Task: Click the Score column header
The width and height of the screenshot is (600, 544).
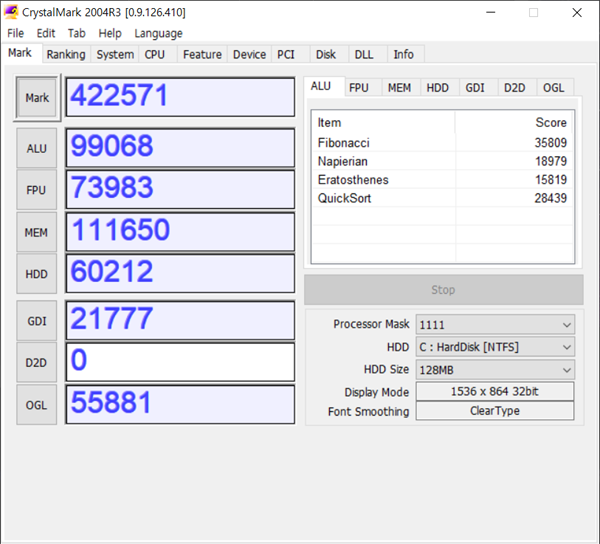Action: coord(514,122)
